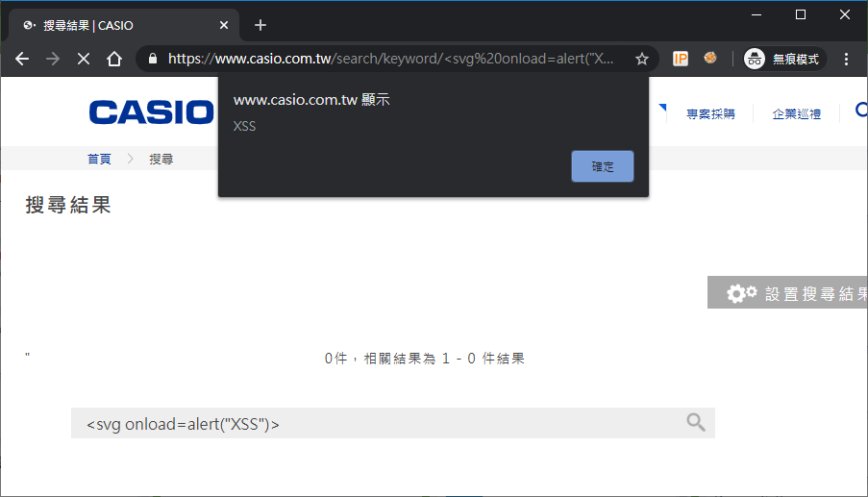Click the browser forward arrow
This screenshot has height=497, width=868.
[53, 59]
